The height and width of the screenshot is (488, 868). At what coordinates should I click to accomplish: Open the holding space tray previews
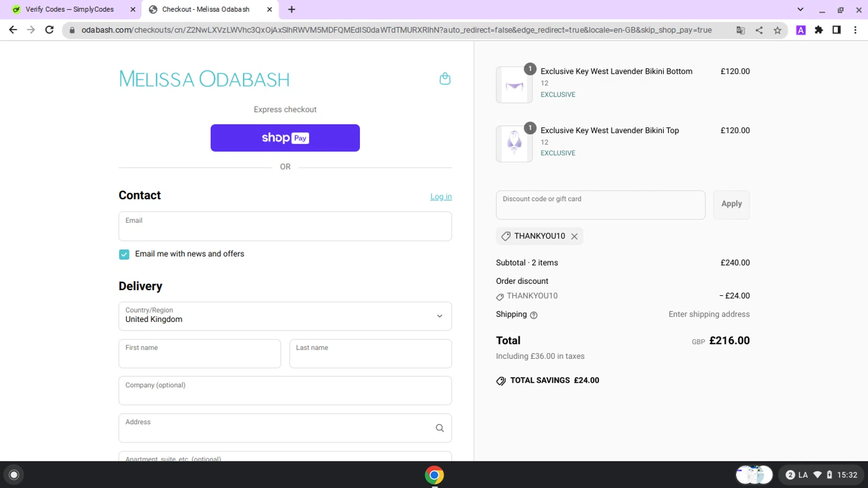(x=754, y=475)
